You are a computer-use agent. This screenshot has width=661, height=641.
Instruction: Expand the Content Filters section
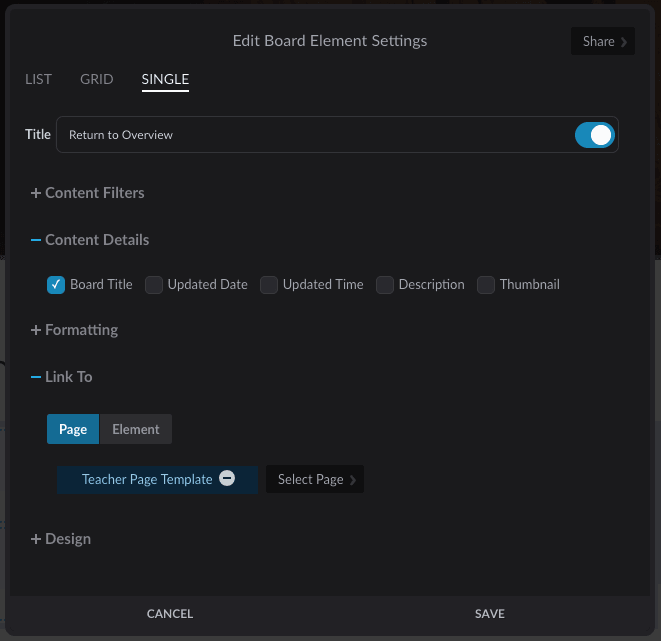(x=88, y=193)
